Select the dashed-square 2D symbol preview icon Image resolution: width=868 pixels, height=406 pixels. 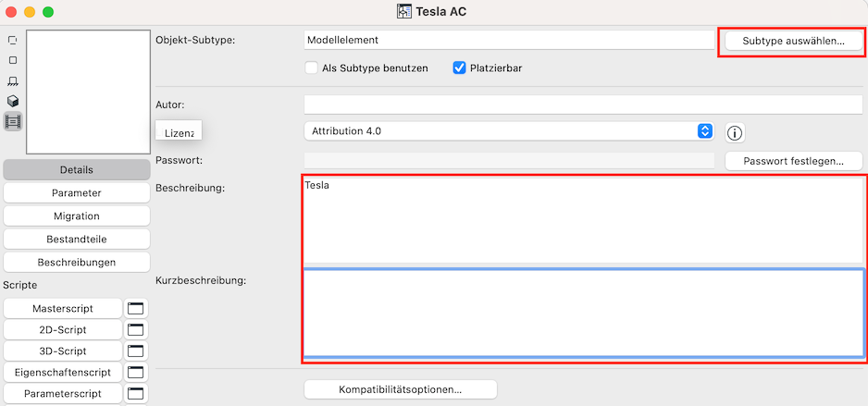(12, 41)
